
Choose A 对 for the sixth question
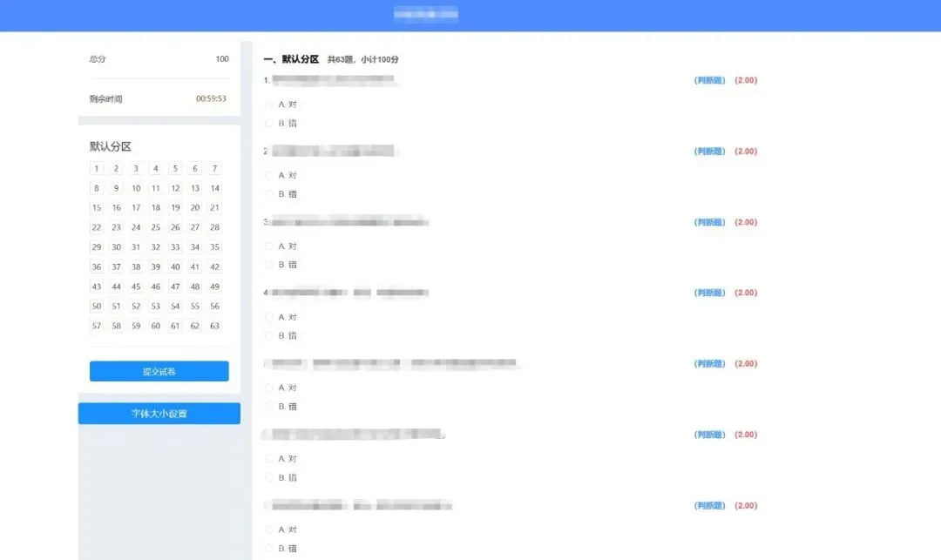point(269,458)
